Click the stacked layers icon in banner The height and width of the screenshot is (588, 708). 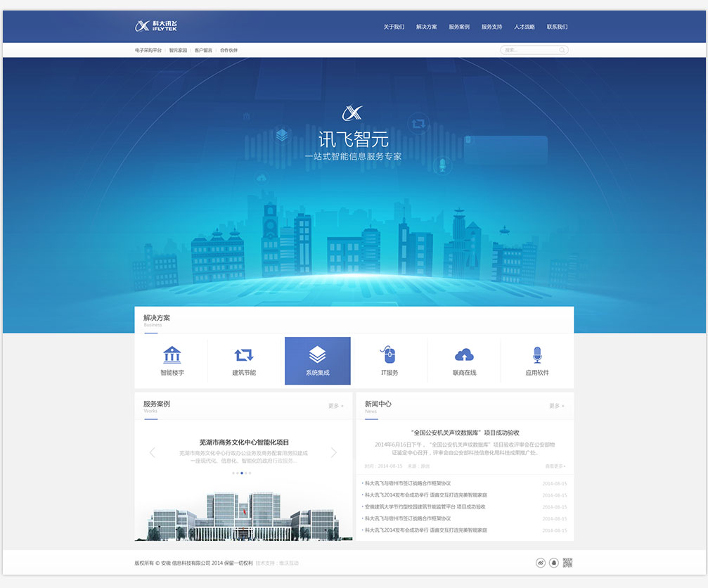point(282,134)
